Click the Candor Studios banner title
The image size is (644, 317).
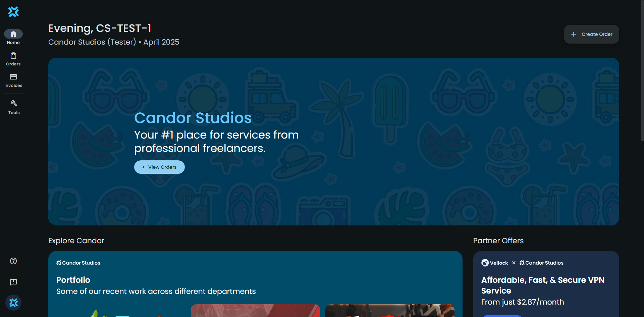click(x=193, y=118)
